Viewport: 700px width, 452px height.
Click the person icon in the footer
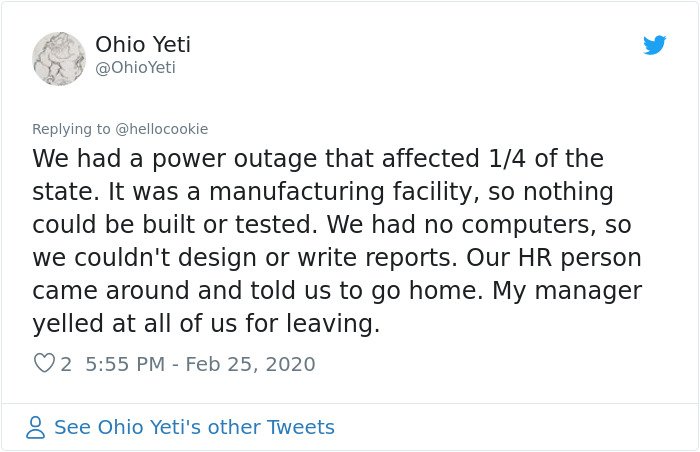(x=35, y=427)
